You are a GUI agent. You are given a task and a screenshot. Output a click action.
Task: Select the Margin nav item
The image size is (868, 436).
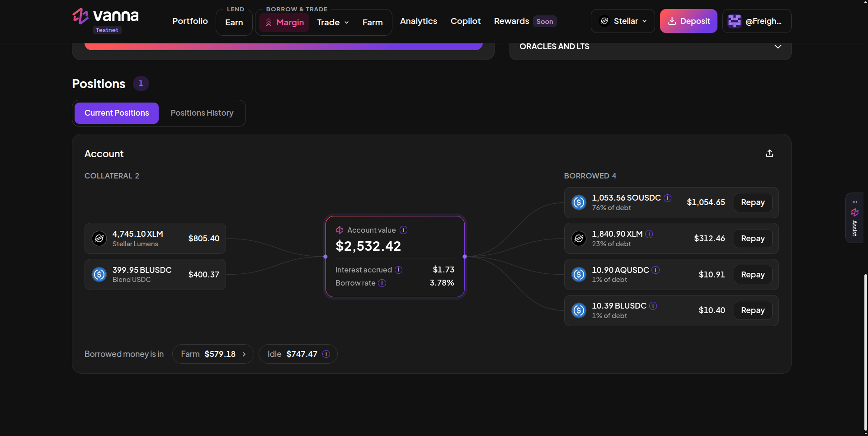pyautogui.click(x=284, y=23)
